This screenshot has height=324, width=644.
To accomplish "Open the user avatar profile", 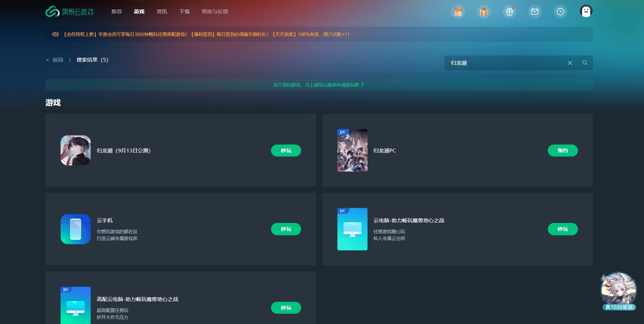I will tap(586, 11).
